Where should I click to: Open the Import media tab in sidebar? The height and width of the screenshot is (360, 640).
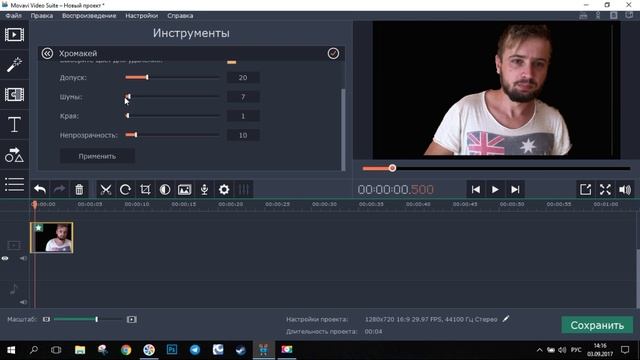point(14,35)
